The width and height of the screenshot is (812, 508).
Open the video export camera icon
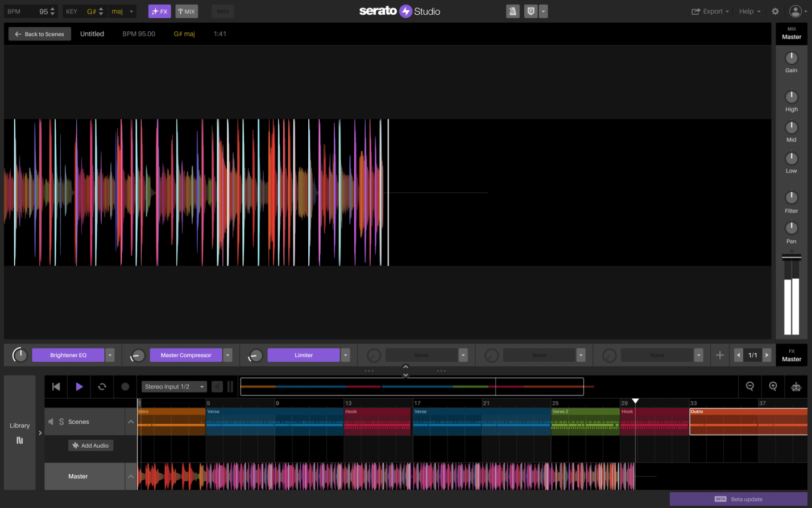pyautogui.click(x=795, y=386)
